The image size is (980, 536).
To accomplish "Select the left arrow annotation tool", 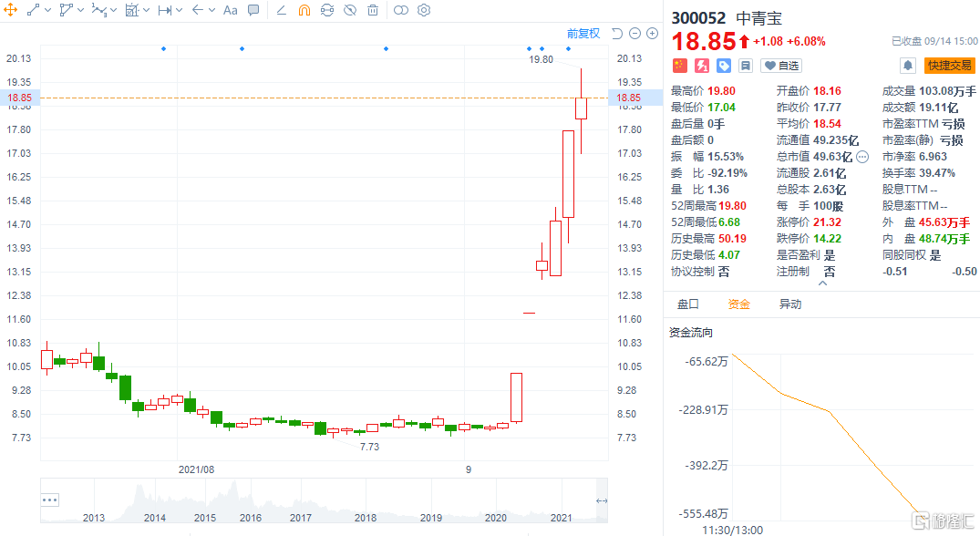I will pyautogui.click(x=198, y=10).
